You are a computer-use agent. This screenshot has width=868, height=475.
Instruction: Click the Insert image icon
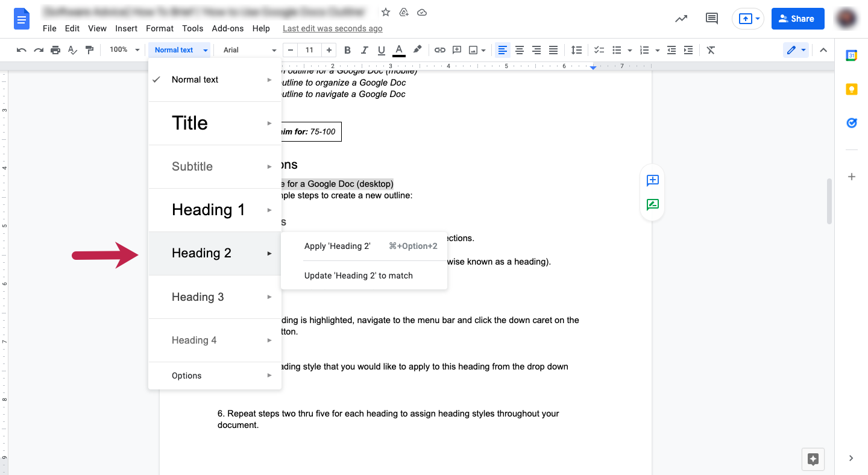tap(474, 50)
